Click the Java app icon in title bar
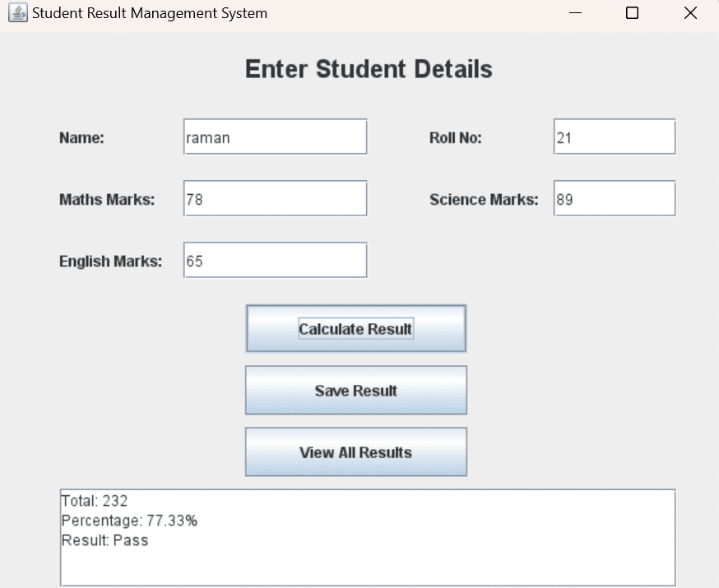Image resolution: width=719 pixels, height=588 pixels. pyautogui.click(x=18, y=13)
